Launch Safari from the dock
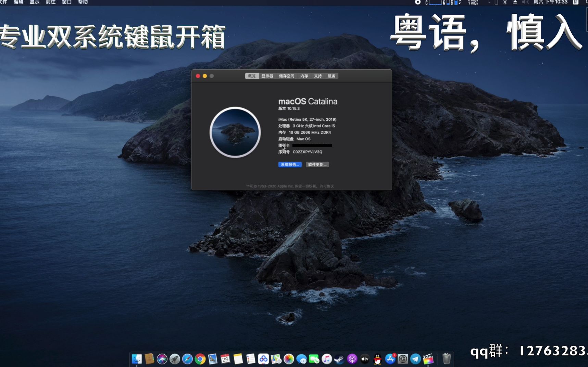 (x=187, y=359)
